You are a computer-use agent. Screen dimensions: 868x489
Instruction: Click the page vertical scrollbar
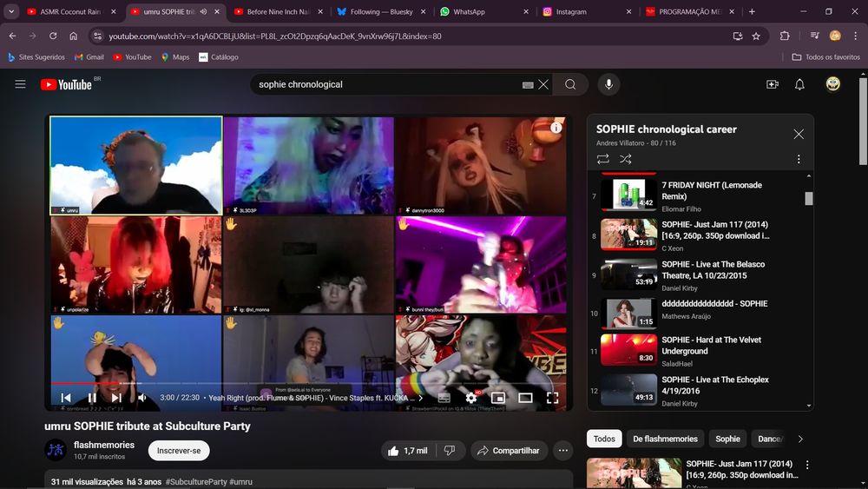863,122
